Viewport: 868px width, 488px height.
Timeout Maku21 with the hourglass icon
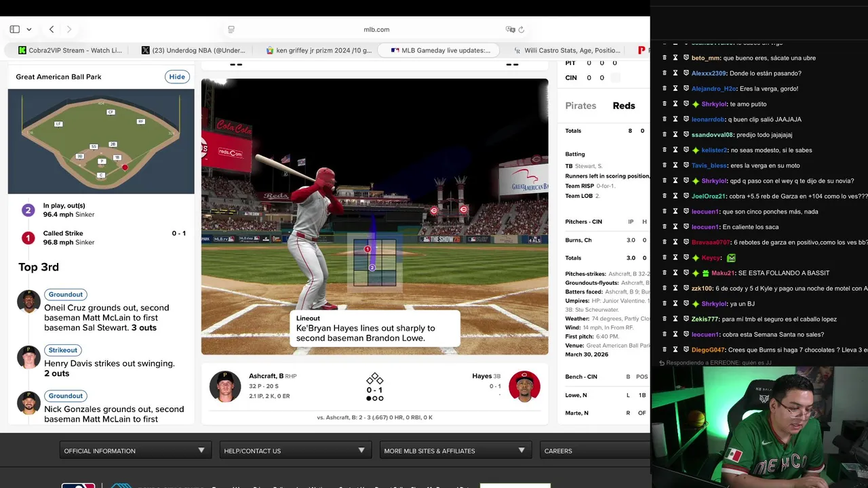pos(675,273)
